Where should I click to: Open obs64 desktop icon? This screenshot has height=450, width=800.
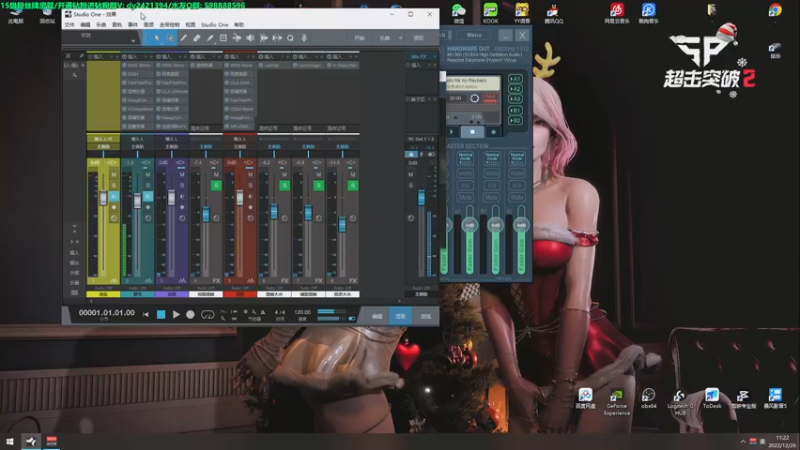[x=648, y=398]
